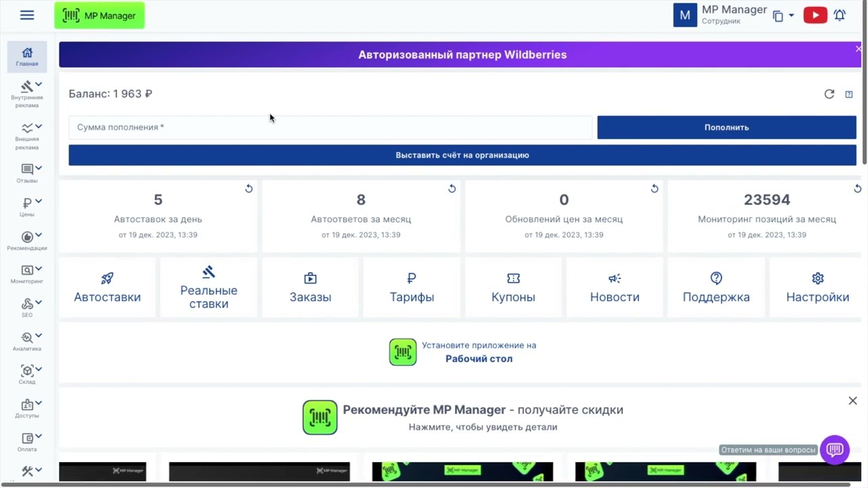Open the Отзывы sidebar section
868x488 pixels.
(26, 174)
